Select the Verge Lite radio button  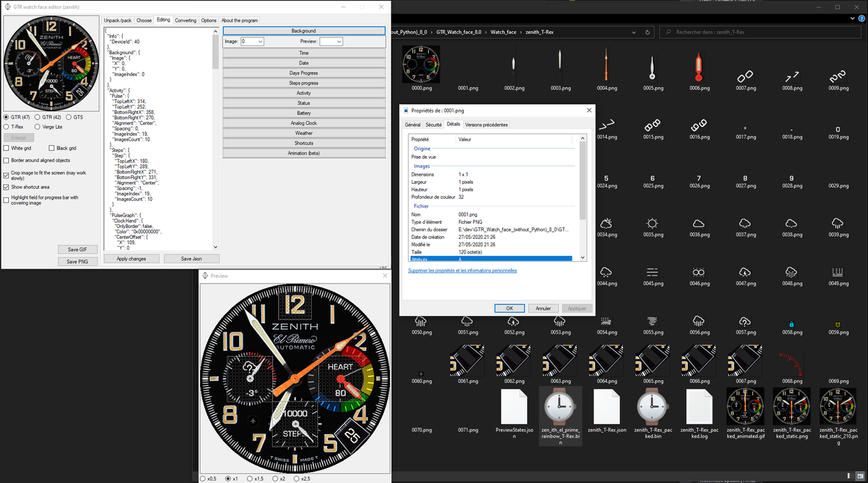point(37,127)
